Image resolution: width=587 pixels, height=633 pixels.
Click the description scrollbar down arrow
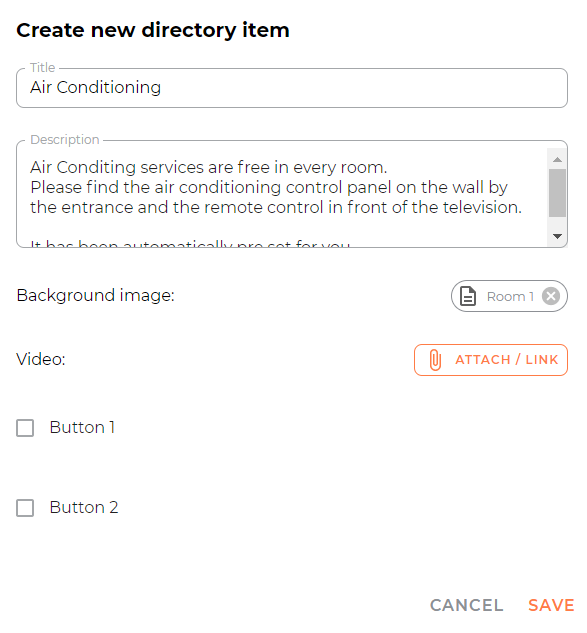(558, 236)
